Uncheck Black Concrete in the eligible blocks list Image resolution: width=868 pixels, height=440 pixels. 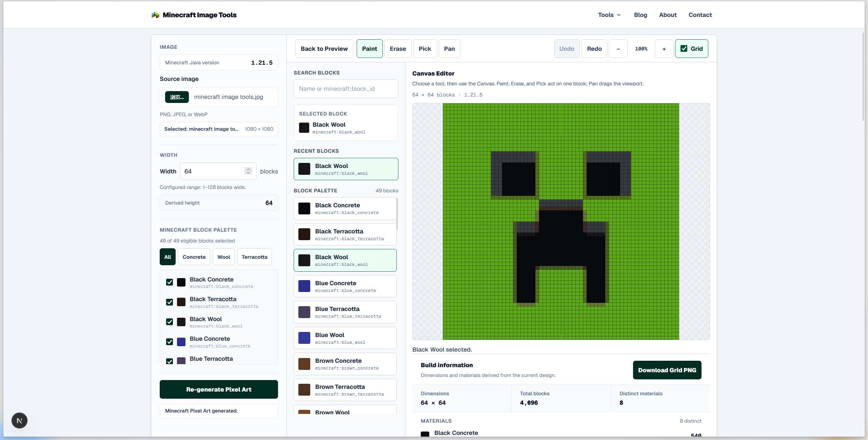tap(170, 282)
